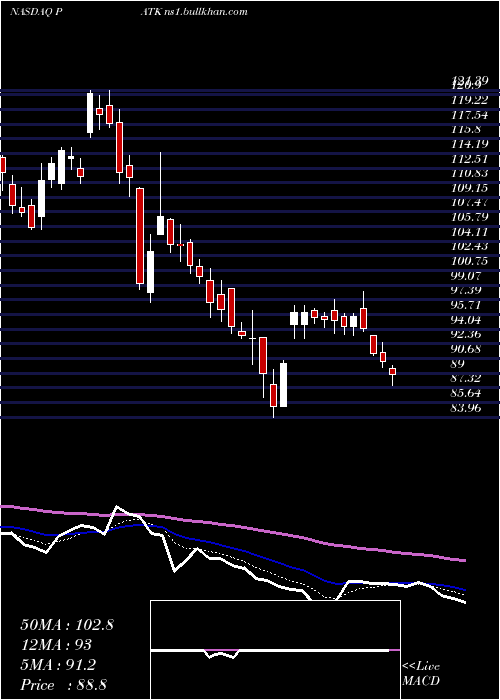Click the 87.32 price axis label
Screen dimensions: 500x700
(x=467, y=379)
